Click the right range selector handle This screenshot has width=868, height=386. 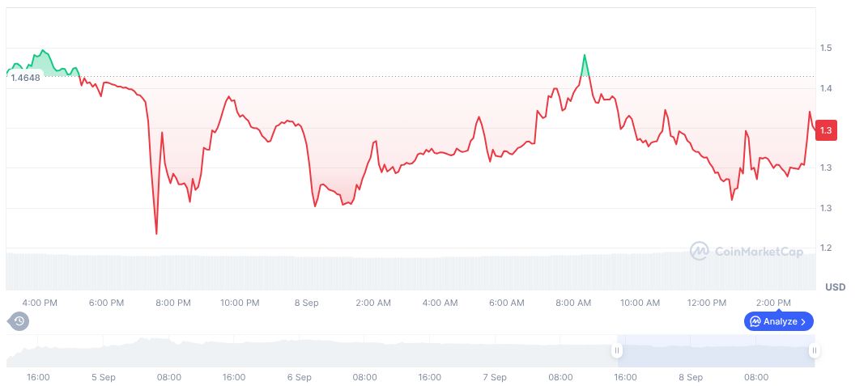click(814, 350)
